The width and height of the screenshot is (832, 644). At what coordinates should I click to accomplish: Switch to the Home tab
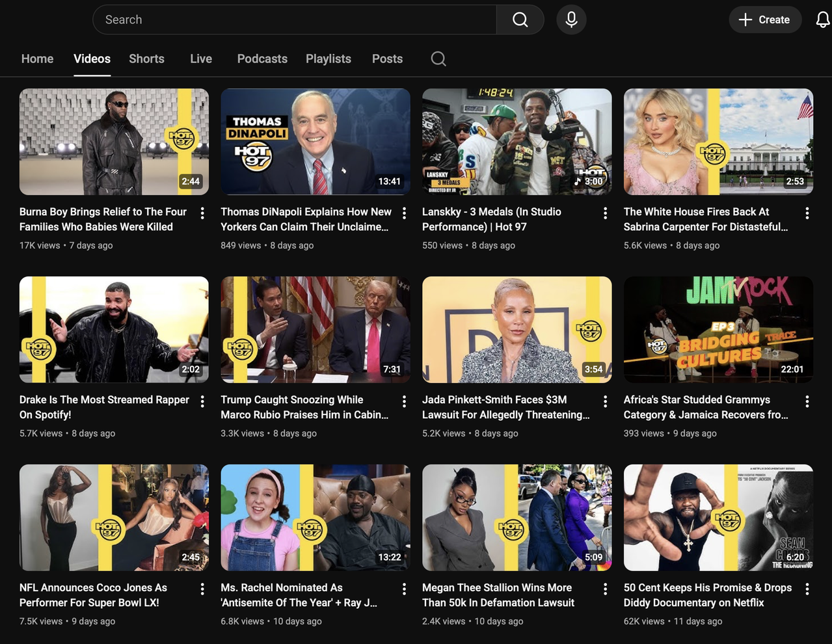click(37, 59)
